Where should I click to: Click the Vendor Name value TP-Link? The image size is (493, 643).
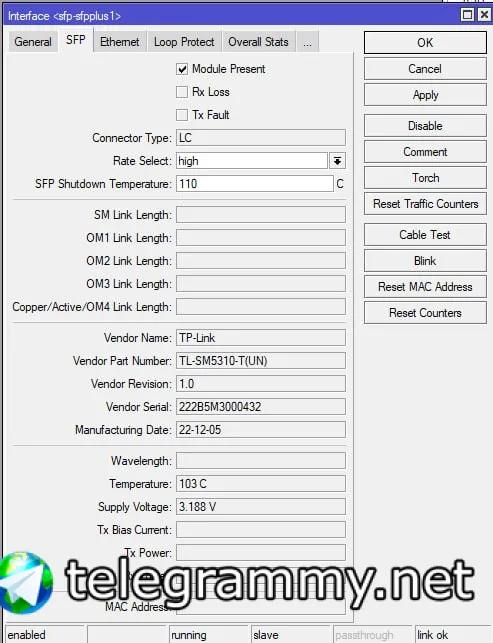coord(261,338)
